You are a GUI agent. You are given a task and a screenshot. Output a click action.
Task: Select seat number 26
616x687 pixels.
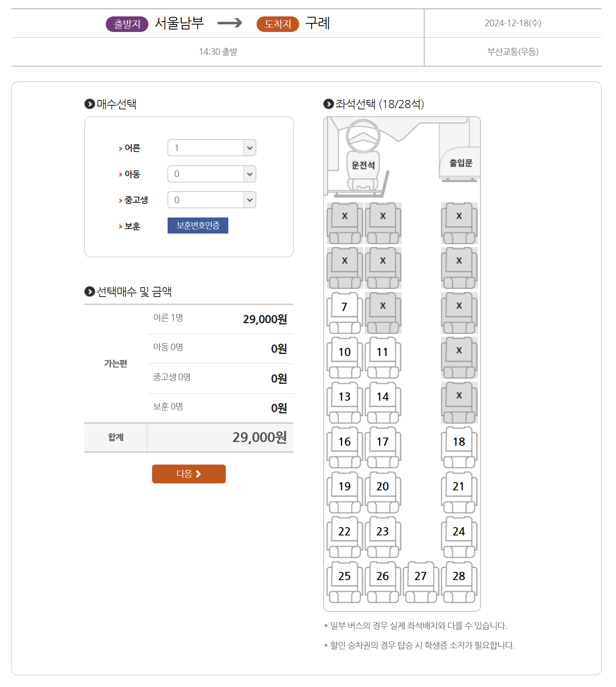tap(383, 582)
